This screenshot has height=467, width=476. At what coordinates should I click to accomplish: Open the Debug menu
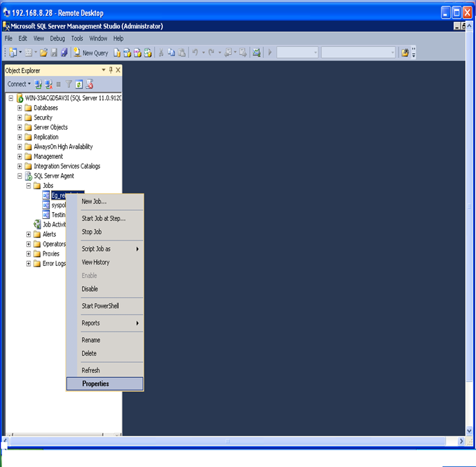click(x=57, y=39)
